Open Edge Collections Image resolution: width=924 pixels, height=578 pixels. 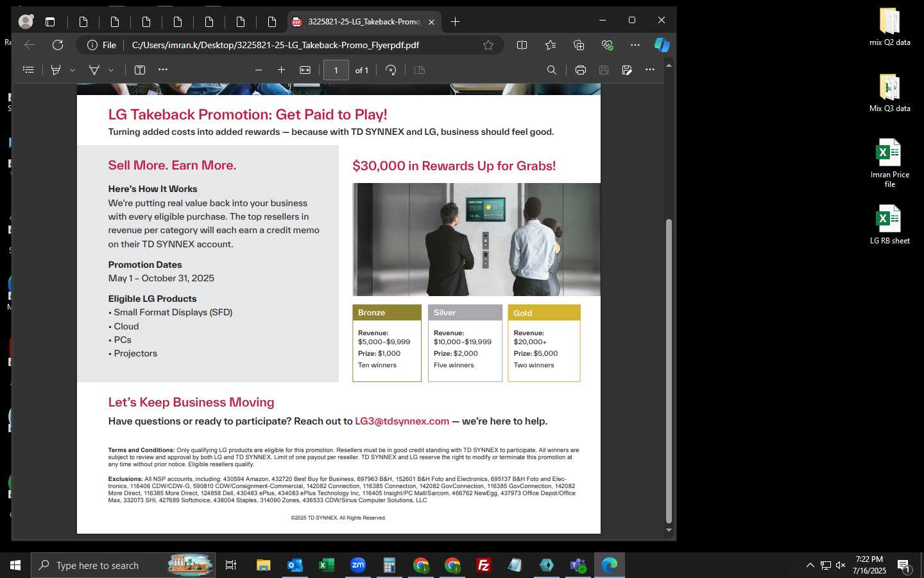click(x=579, y=45)
